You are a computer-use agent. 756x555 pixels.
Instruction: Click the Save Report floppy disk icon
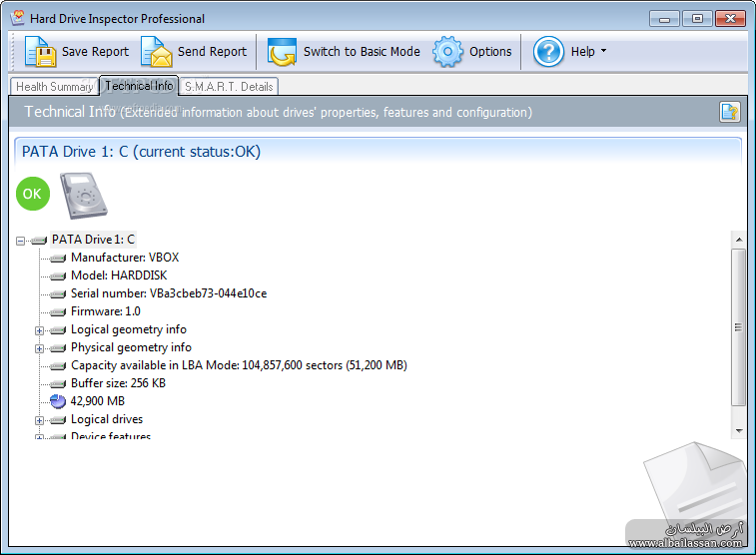point(40,52)
